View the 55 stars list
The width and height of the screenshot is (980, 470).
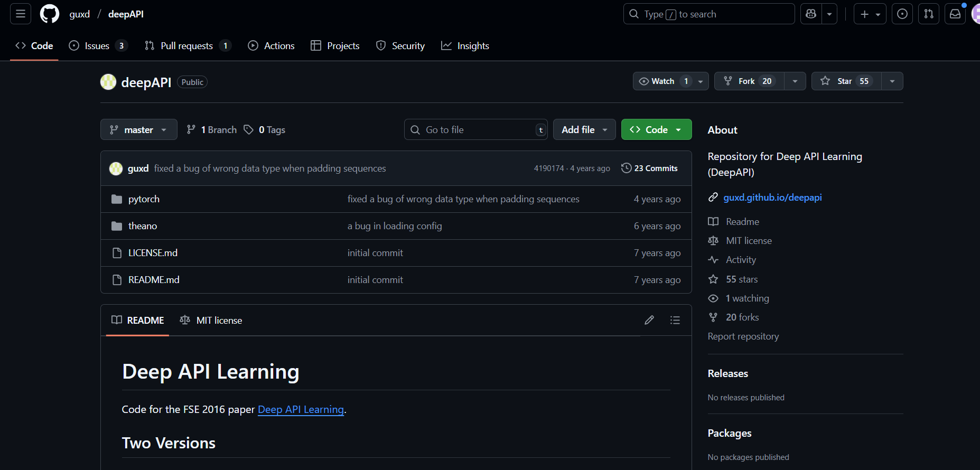point(742,279)
